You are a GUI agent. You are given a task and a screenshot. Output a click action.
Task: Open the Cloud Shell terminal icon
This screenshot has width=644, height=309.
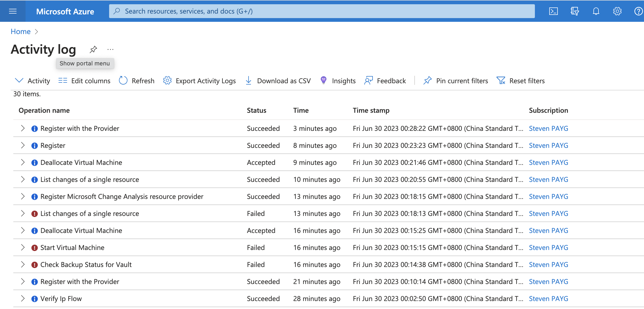click(554, 11)
